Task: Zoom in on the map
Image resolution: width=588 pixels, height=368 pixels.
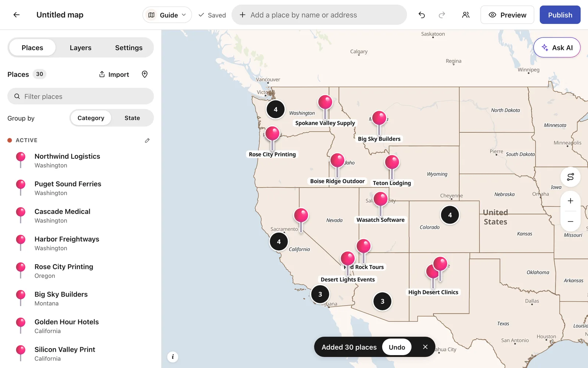Action: 570,201
